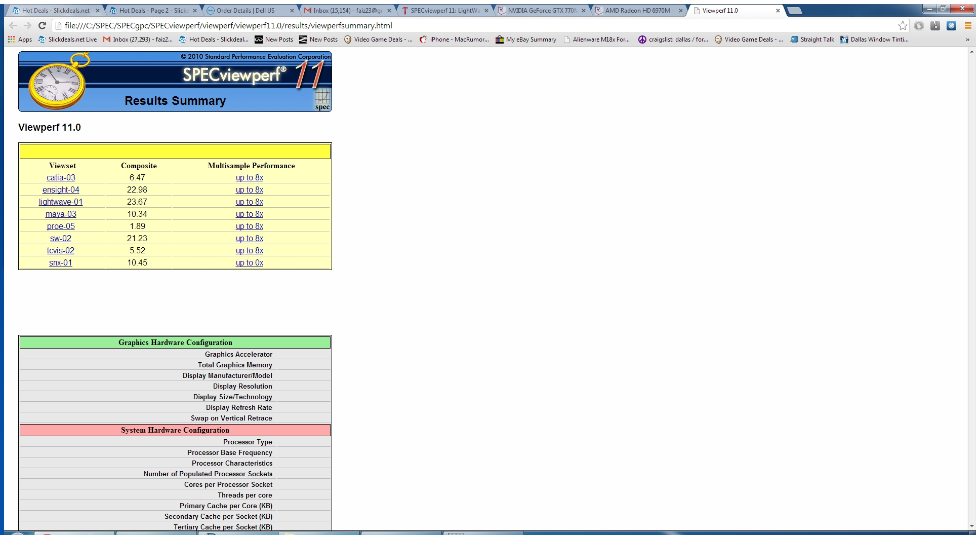Select the proe-05 composite score 1.89
The height and width of the screenshot is (535, 980).
pos(137,226)
